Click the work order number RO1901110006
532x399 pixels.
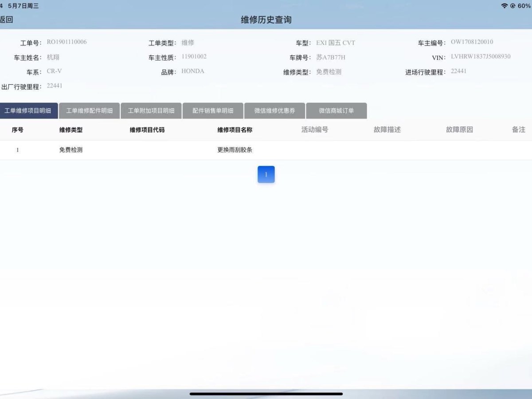pos(66,42)
